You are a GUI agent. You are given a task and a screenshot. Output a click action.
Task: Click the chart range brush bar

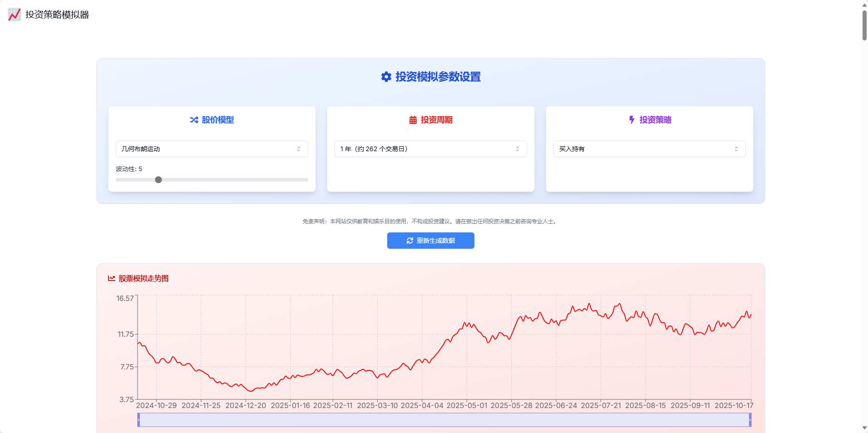pyautogui.click(x=444, y=420)
